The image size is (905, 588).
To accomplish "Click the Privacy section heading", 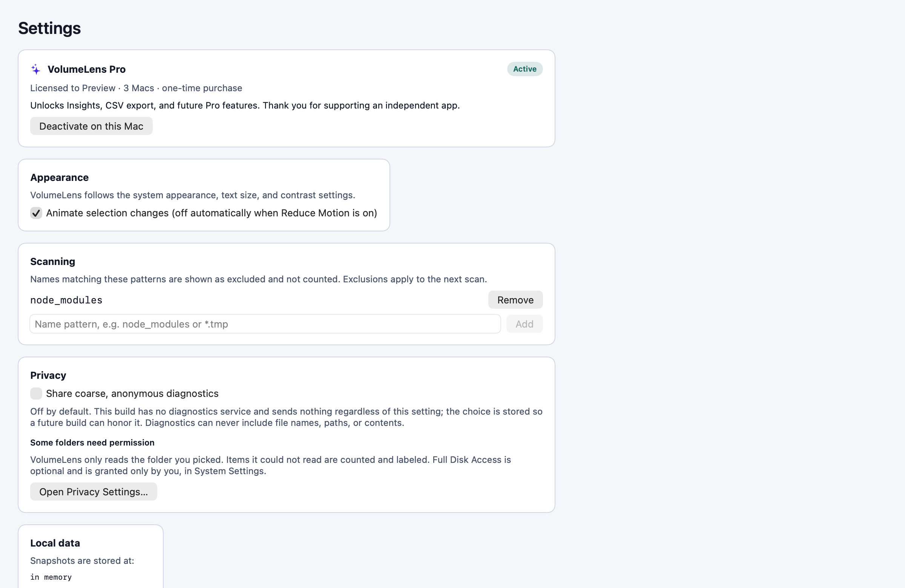I will pos(48,375).
